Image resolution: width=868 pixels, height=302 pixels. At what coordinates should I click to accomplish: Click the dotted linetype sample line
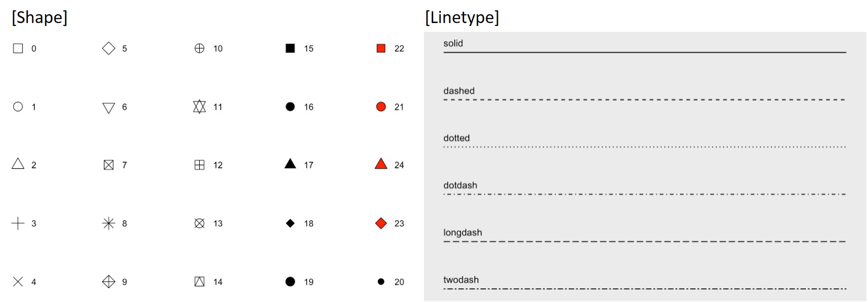[x=644, y=147]
